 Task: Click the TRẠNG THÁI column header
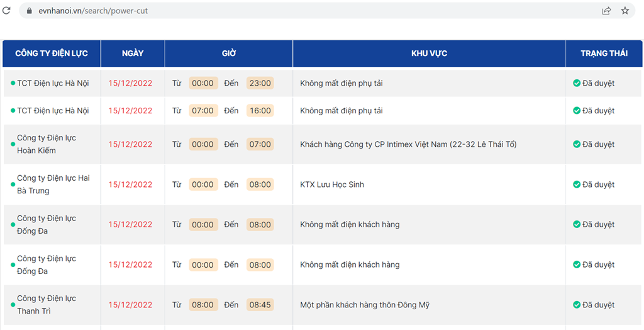(604, 54)
